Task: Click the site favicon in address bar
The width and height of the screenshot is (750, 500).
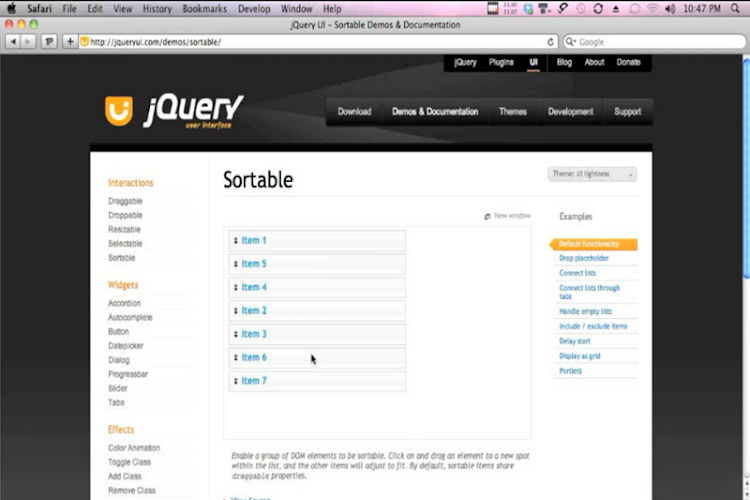Action: click(84, 42)
